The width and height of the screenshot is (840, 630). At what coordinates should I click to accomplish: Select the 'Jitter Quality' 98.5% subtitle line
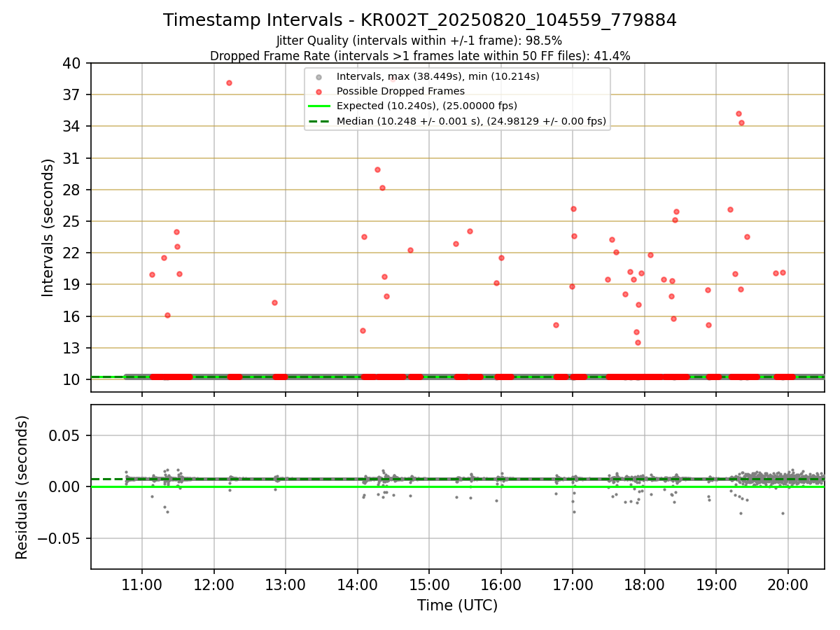[x=419, y=41]
